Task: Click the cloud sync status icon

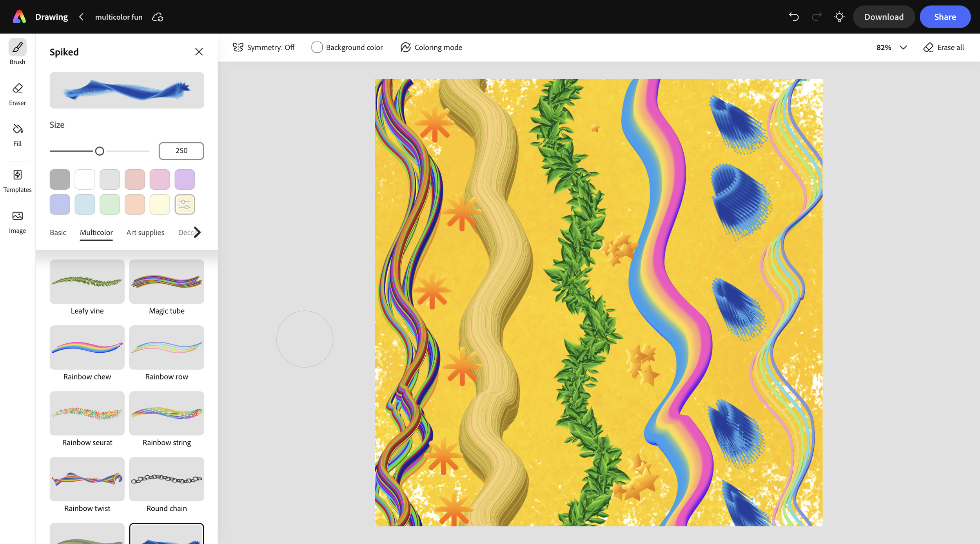Action: (158, 17)
